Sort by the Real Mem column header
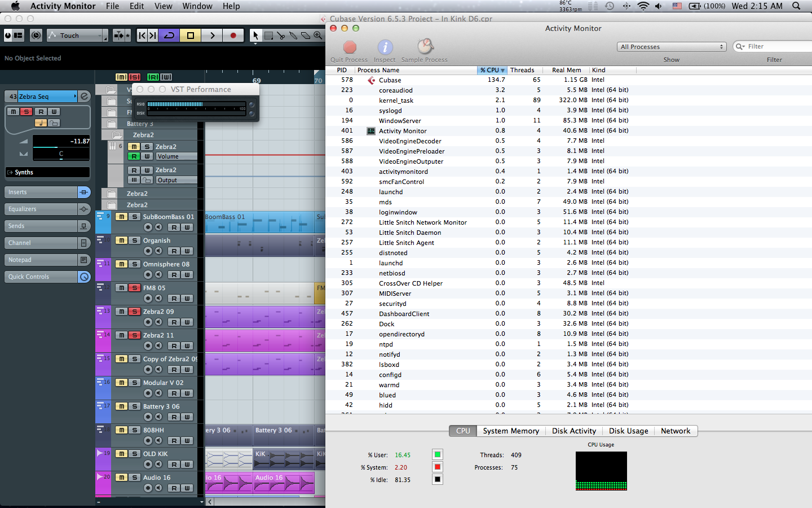812x508 pixels. click(566, 71)
